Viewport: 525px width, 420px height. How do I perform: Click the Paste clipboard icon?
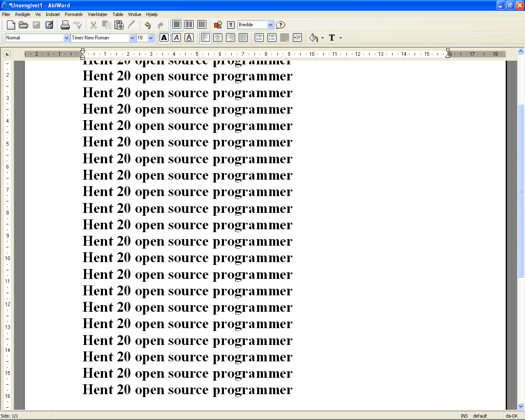[119, 25]
